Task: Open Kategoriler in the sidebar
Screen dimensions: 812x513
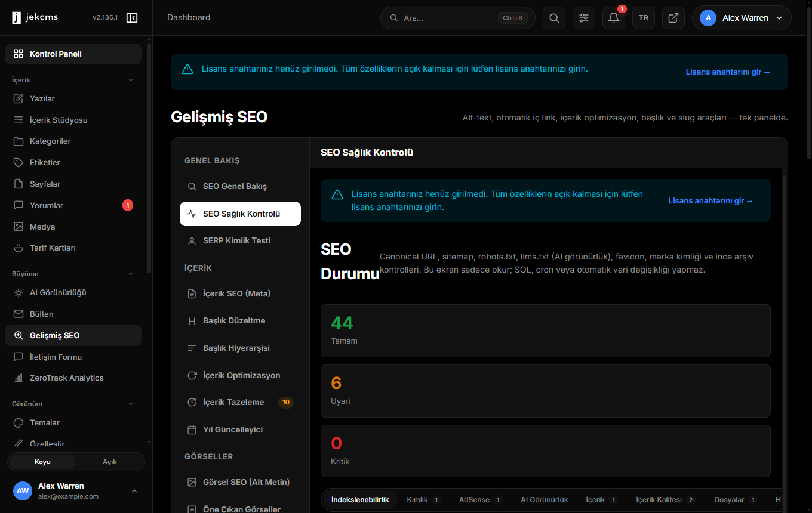Action: click(x=73, y=141)
